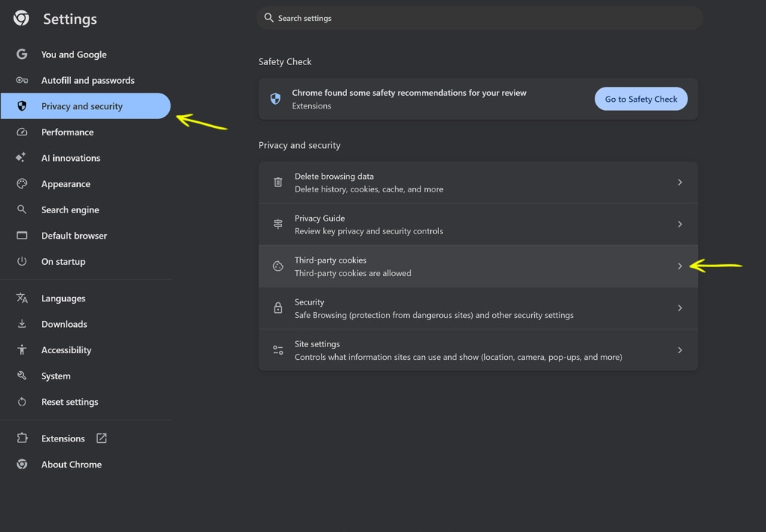Click the key icon for Autofill and passwords
This screenshot has width=766, height=532.
click(22, 80)
